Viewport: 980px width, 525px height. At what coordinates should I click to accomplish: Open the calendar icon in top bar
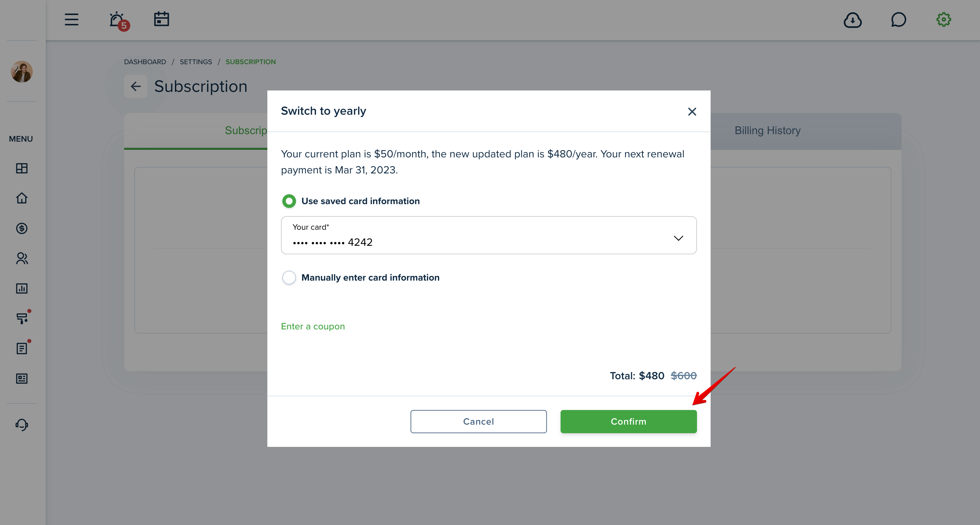coord(161,19)
